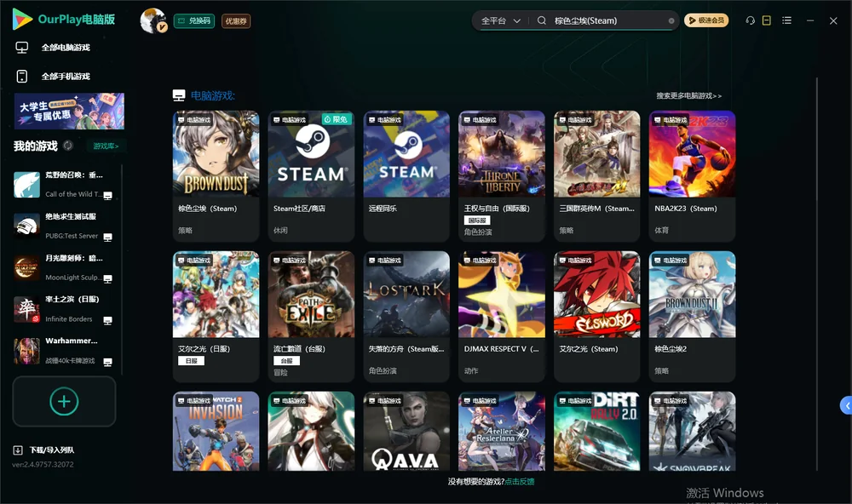Click the monitor icon beside 全部电脑游戏
852x504 pixels.
point(22,48)
